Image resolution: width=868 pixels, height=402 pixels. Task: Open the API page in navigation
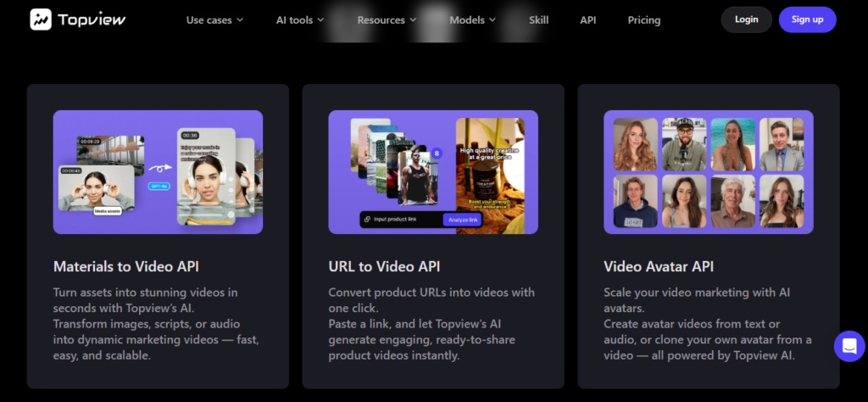pyautogui.click(x=588, y=20)
